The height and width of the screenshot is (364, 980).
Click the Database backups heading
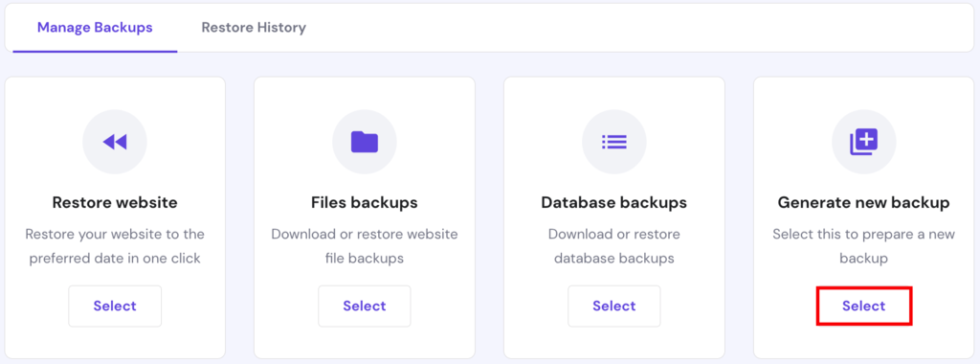(614, 203)
